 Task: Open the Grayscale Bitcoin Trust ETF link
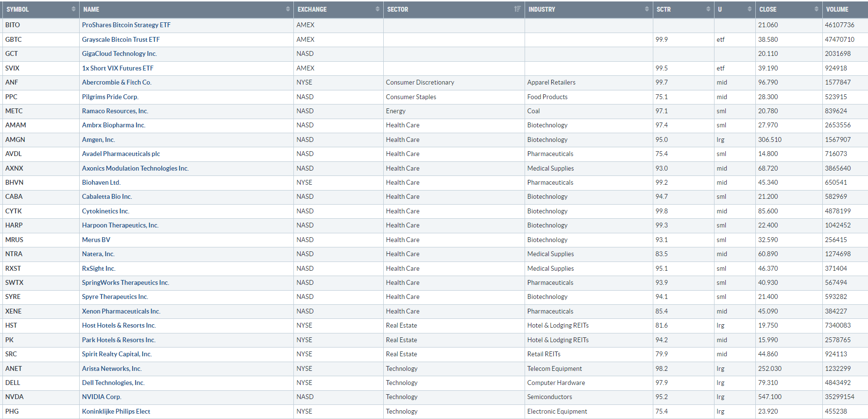120,39
